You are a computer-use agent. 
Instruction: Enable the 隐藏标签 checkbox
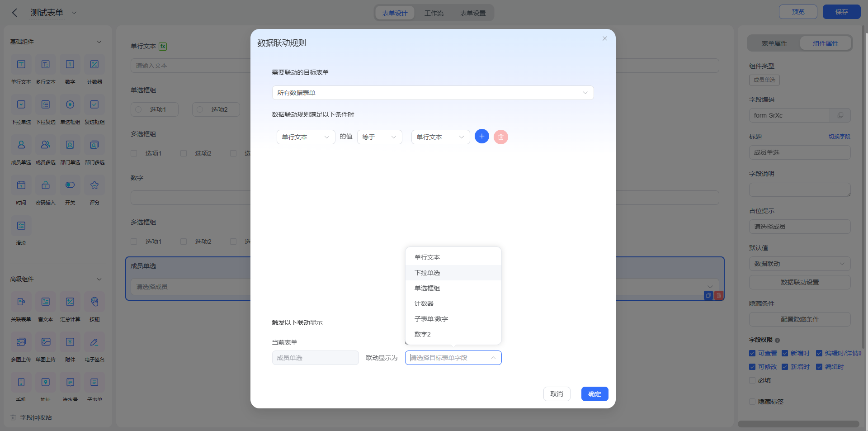pos(752,402)
